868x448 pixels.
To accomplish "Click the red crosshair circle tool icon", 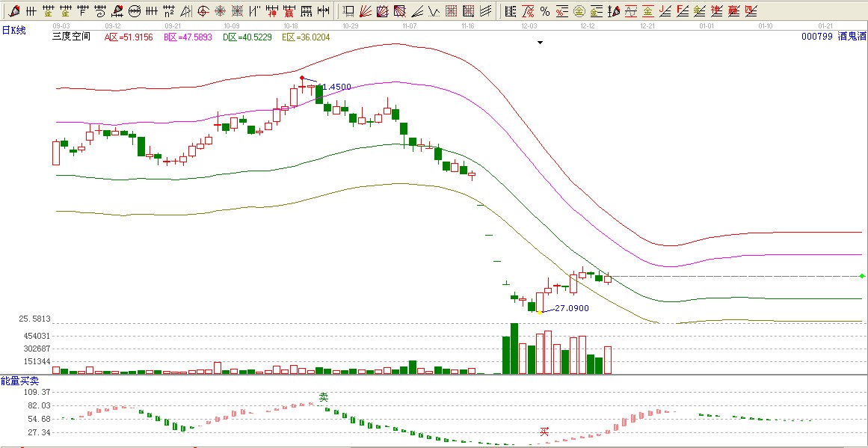I will pos(203,11).
